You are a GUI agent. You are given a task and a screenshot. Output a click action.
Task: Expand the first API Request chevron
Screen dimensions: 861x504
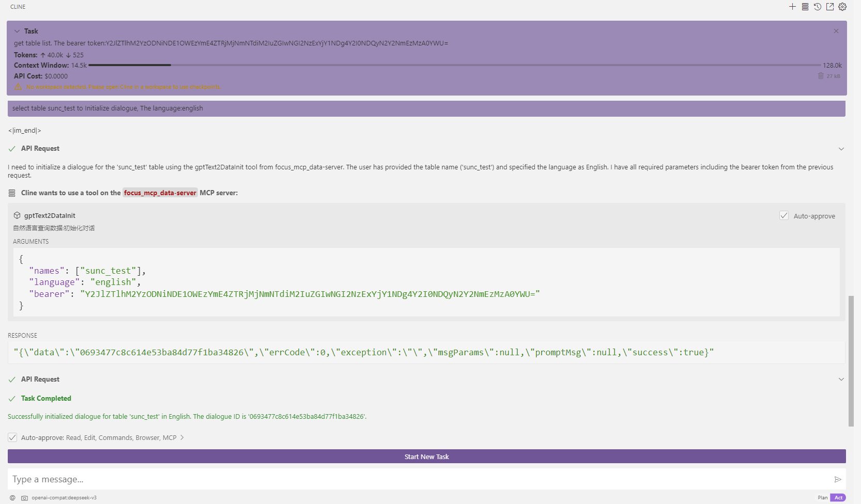(841, 149)
